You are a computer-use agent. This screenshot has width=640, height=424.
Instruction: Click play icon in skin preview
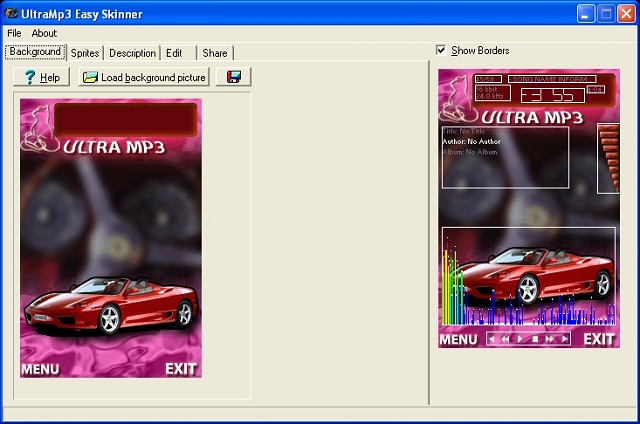click(x=520, y=339)
